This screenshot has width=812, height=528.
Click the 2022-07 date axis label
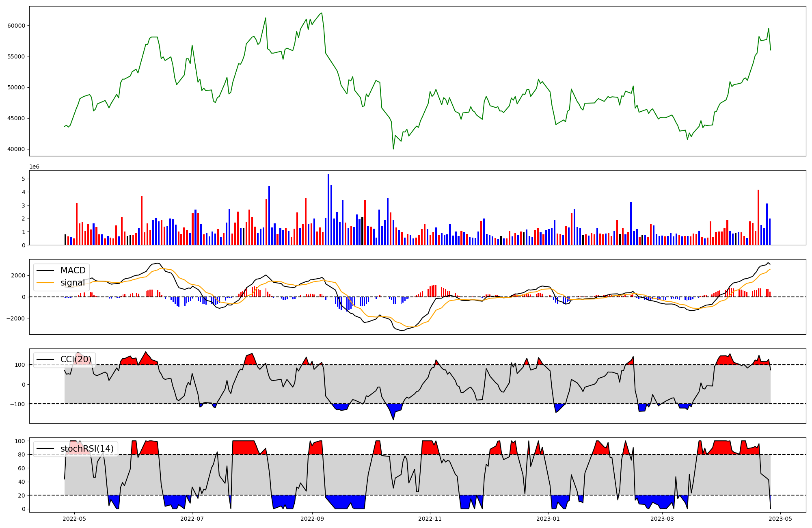[x=192, y=519]
